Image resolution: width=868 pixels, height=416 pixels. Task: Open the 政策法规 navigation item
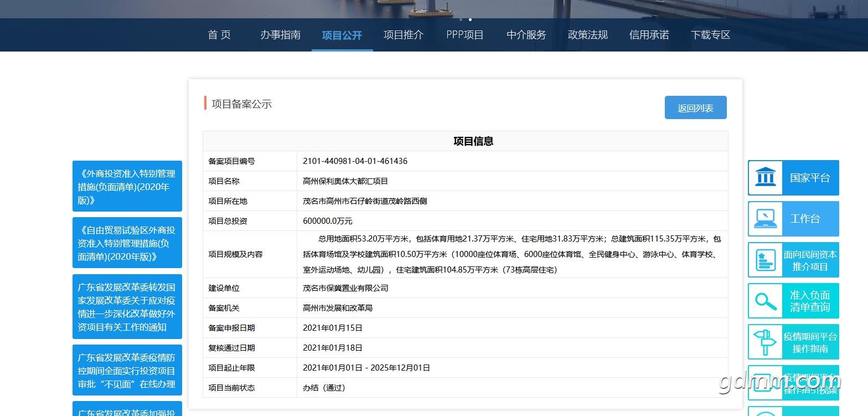pos(587,35)
